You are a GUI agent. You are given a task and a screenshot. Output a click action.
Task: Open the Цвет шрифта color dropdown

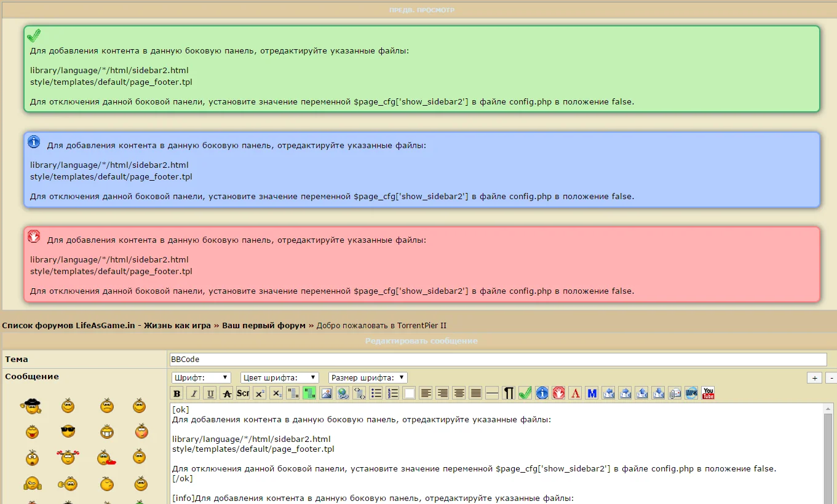[280, 377]
